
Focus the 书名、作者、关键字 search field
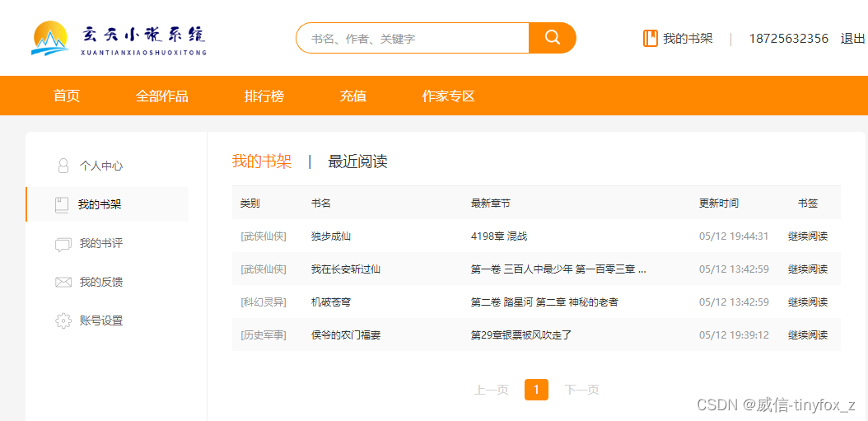(413, 38)
